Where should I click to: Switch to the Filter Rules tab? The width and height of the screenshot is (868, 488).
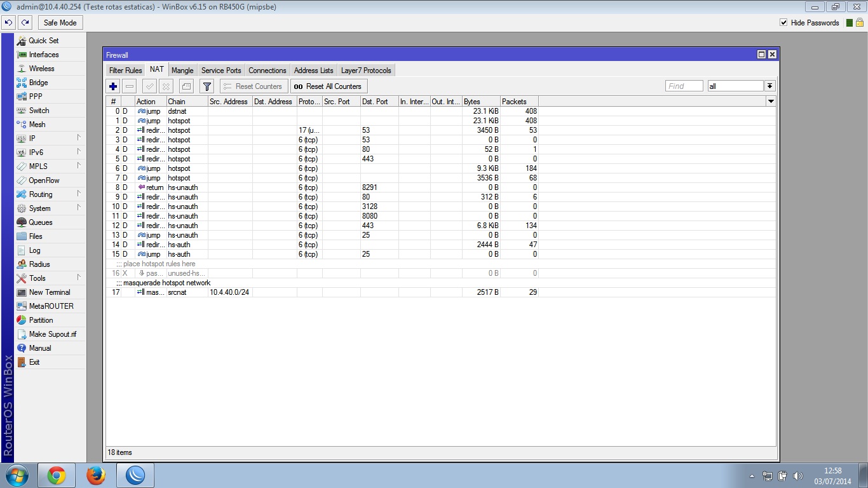point(125,71)
